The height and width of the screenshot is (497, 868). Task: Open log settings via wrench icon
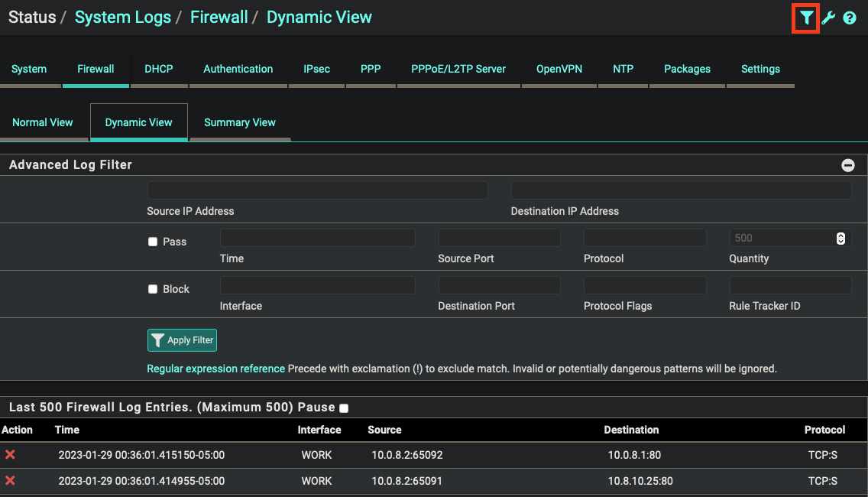click(828, 18)
